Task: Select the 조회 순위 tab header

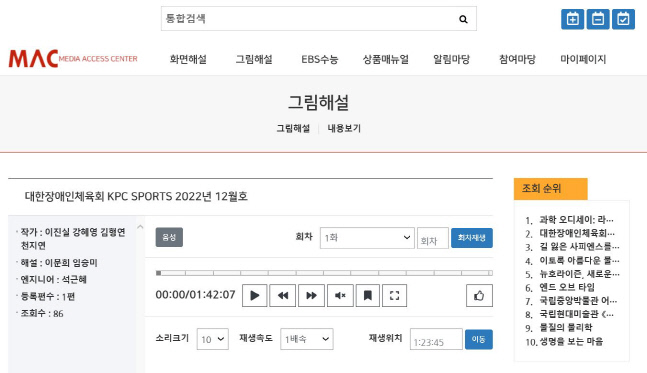Action: click(550, 189)
